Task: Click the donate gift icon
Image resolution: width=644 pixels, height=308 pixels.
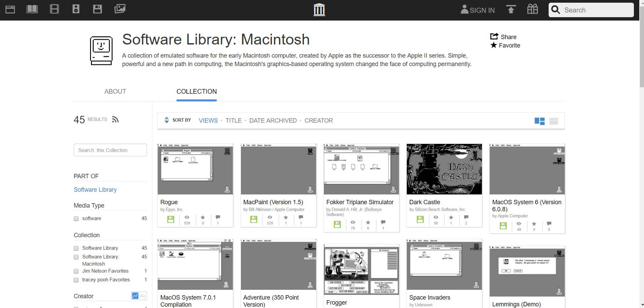Action: [532, 9]
